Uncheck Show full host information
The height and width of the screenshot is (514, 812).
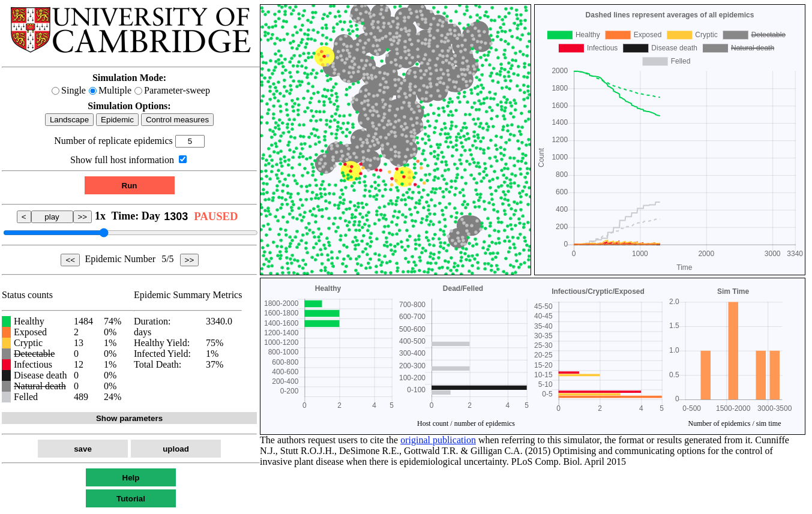(183, 160)
